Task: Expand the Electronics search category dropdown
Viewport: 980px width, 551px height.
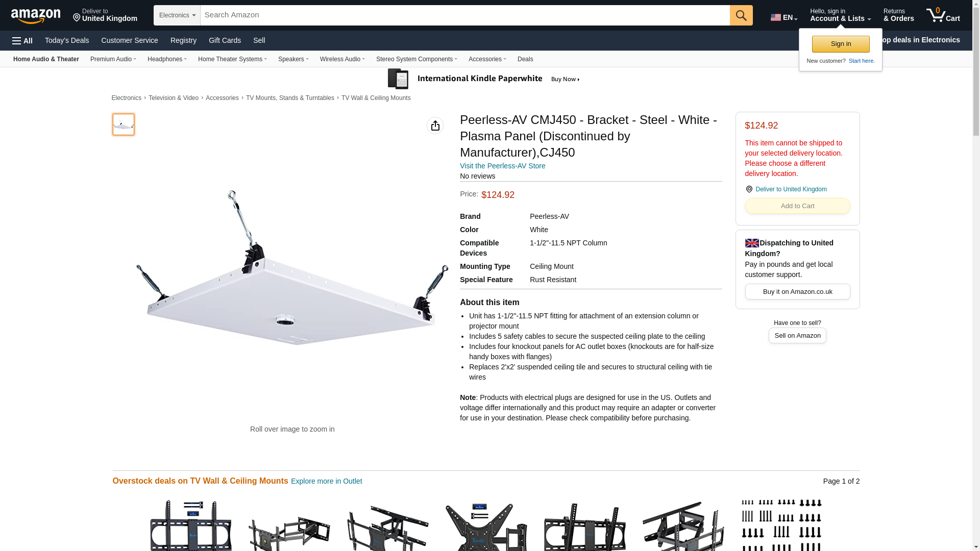Action: coord(177,15)
